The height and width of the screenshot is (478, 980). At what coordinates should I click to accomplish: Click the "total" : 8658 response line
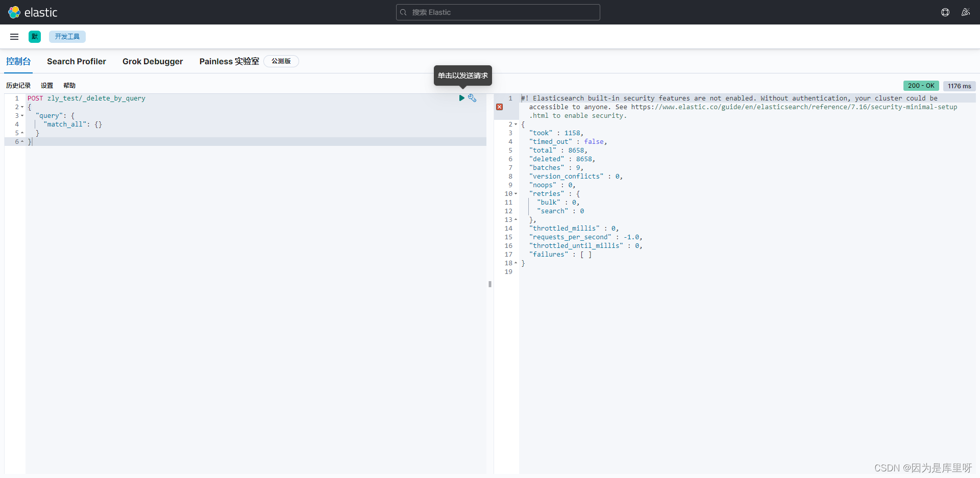click(x=558, y=150)
